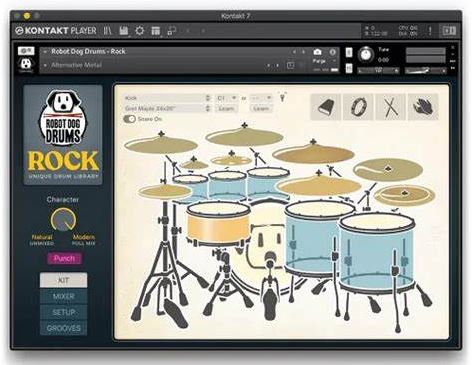The width and height of the screenshot is (472, 365).
Task: Click the microphone icon next to note selectors
Action: (x=283, y=97)
